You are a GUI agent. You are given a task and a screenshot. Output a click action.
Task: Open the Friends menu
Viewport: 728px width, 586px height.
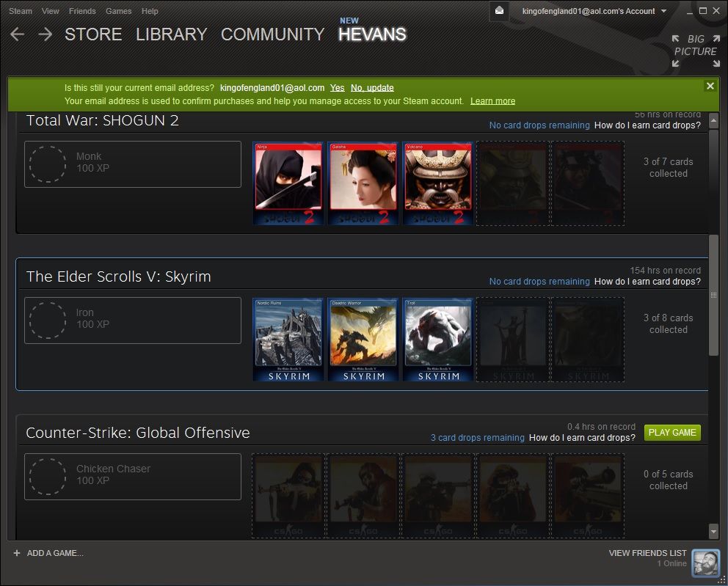[82, 11]
